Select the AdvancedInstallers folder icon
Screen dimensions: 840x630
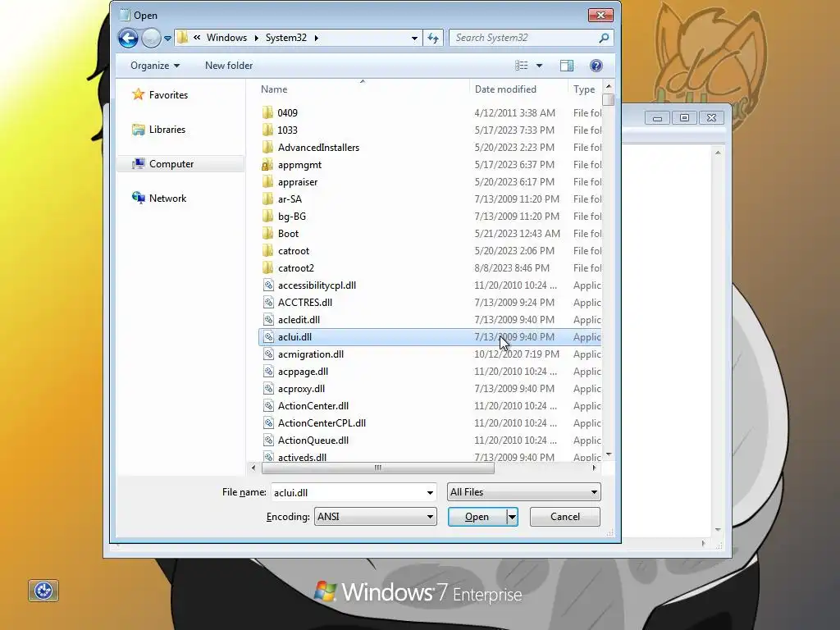(268, 148)
